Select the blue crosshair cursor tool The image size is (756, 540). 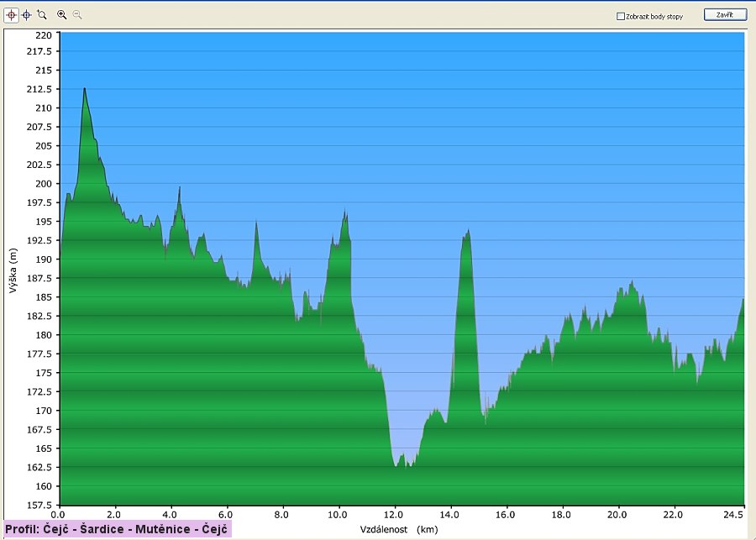point(26,14)
